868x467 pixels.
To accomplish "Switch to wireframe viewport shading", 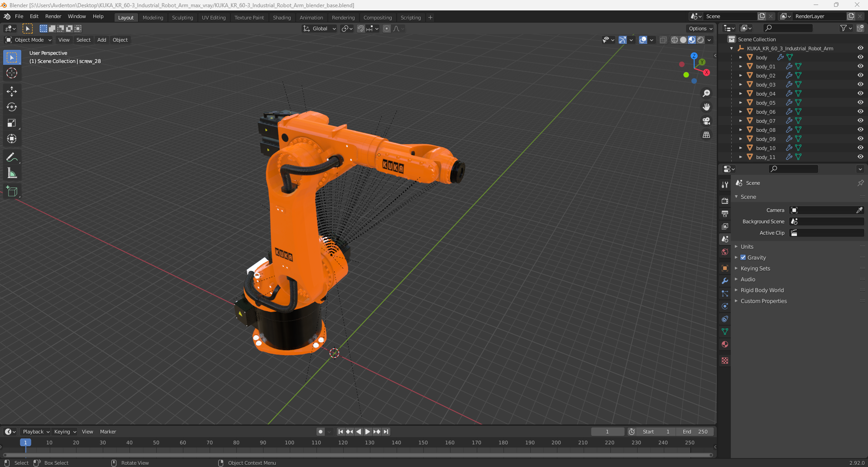I will 675,40.
